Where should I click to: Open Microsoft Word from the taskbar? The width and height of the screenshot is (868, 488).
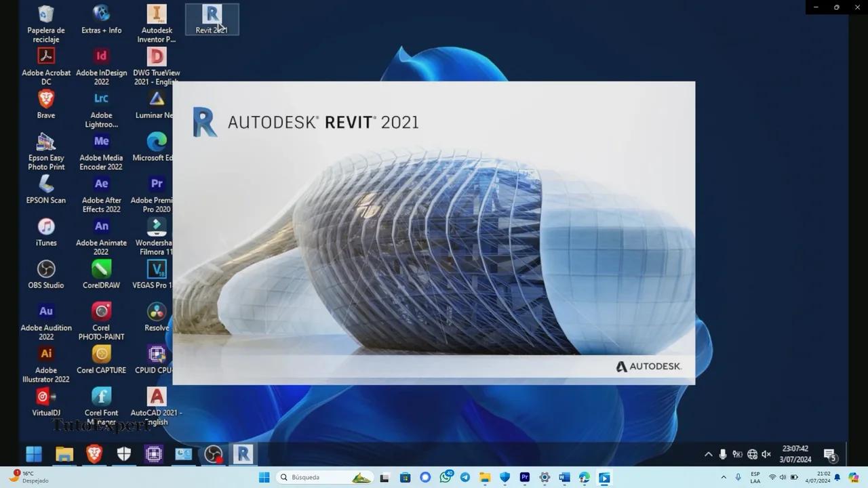tap(564, 478)
